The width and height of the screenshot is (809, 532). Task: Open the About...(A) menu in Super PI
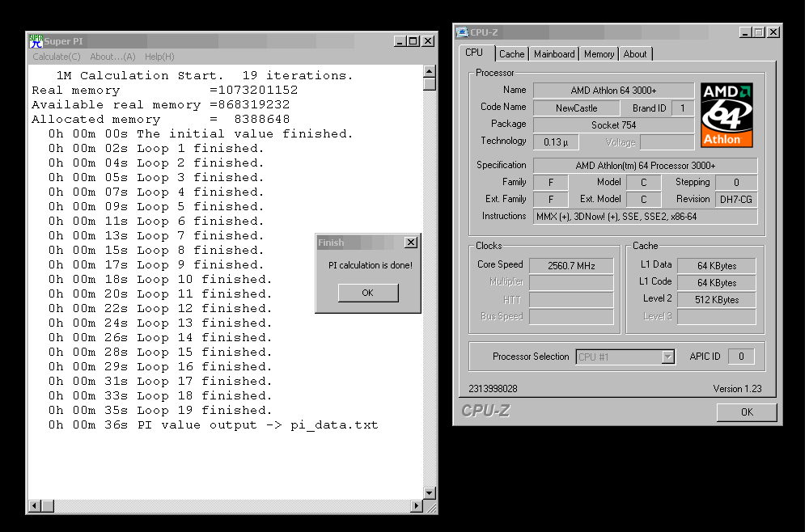[x=112, y=57]
